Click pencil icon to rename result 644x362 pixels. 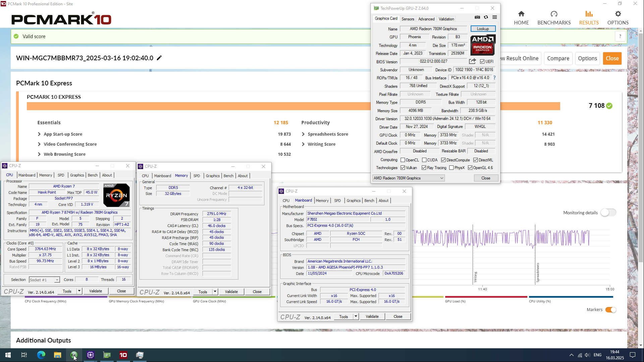159,58
